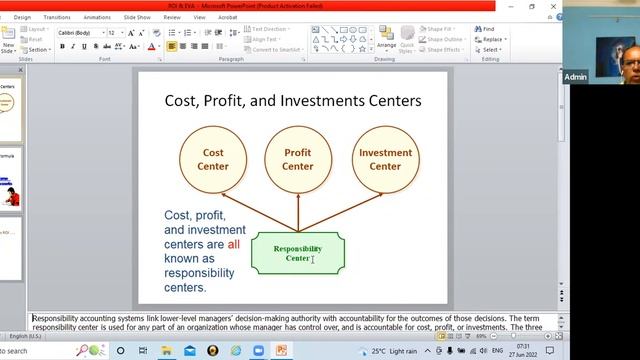Toggle underline formatting in Font group
Screen dimensions: 640x360
[84, 47]
